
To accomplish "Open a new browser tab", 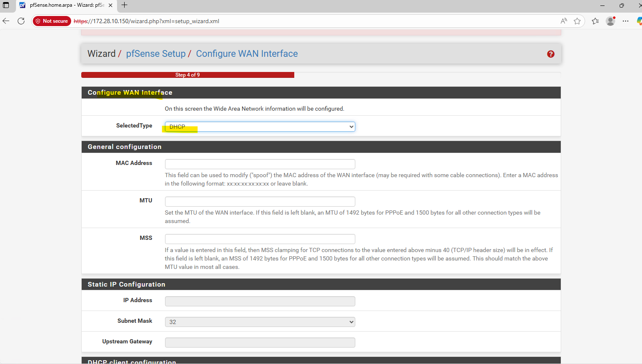I will [124, 5].
